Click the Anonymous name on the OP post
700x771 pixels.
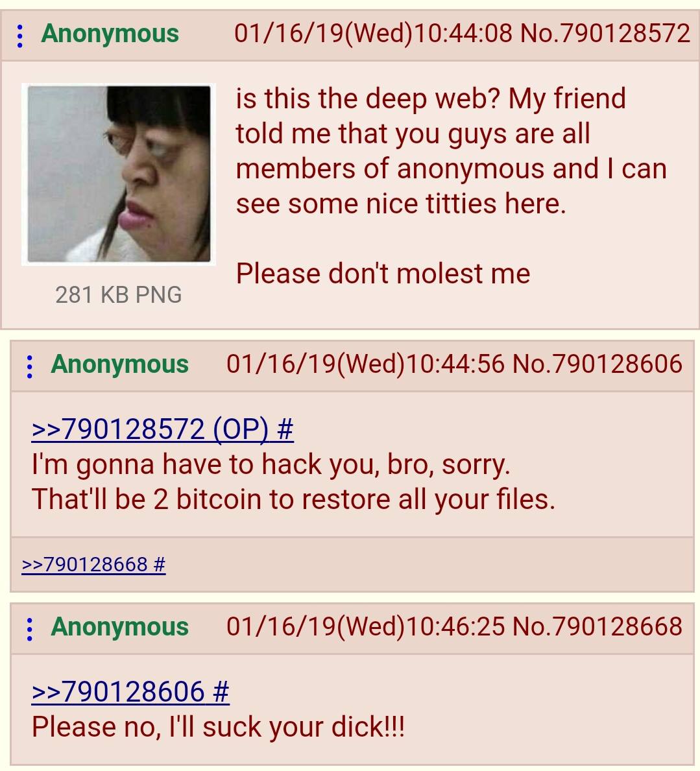110,34
